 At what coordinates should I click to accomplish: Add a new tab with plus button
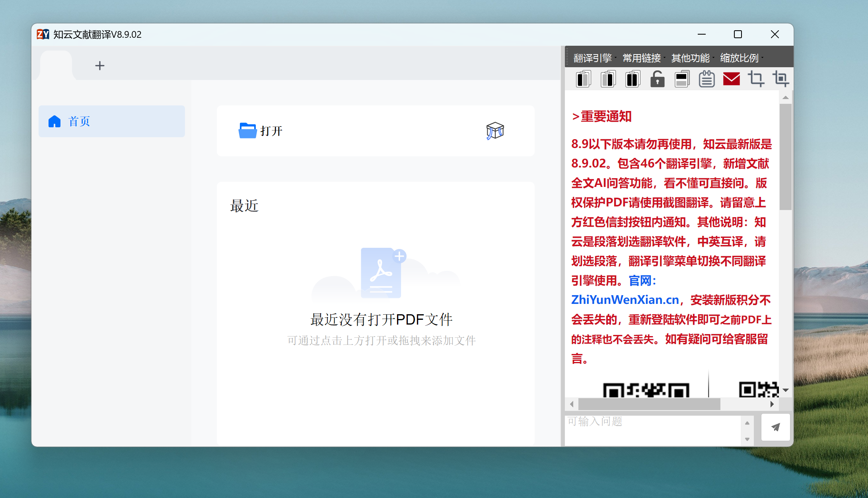[x=100, y=66]
